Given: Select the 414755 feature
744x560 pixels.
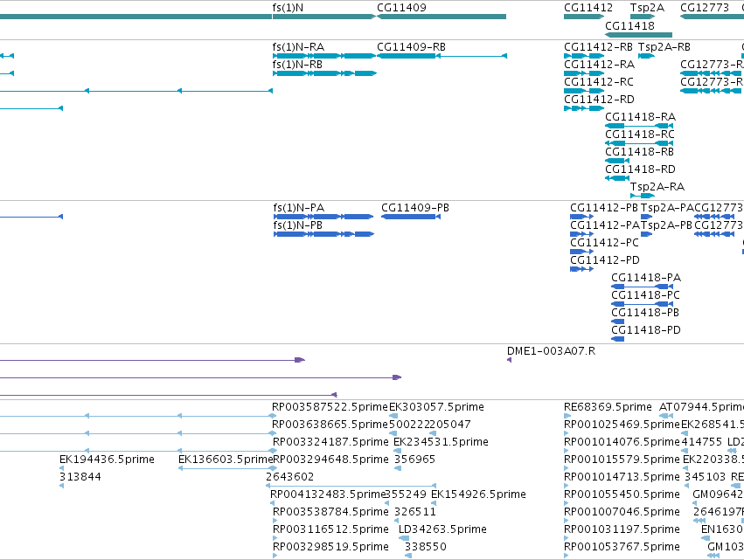Looking at the screenshot, I should point(686,451).
